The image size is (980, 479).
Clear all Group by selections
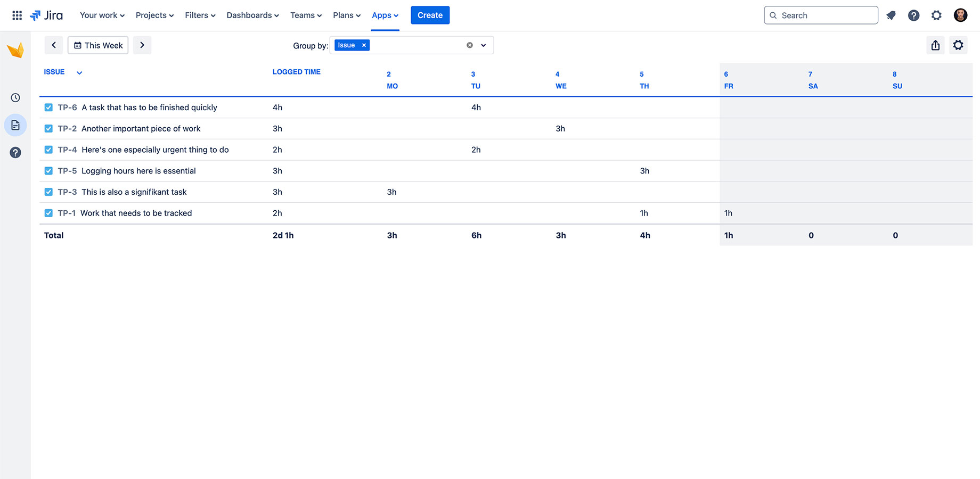point(470,45)
